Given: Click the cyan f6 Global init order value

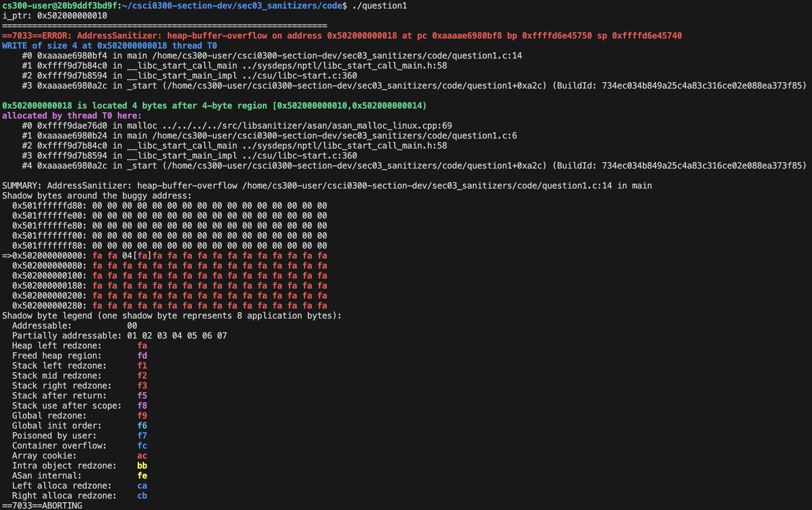Looking at the screenshot, I should (x=142, y=426).
